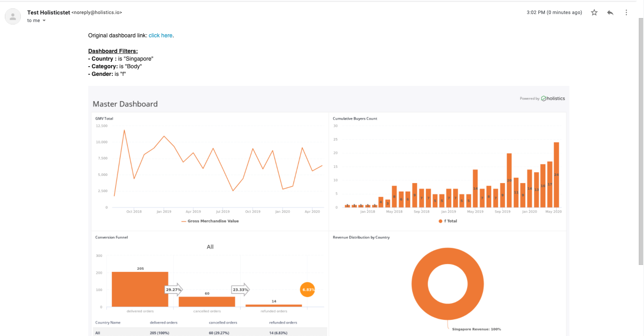Open the three-dot more options menu

point(626,12)
